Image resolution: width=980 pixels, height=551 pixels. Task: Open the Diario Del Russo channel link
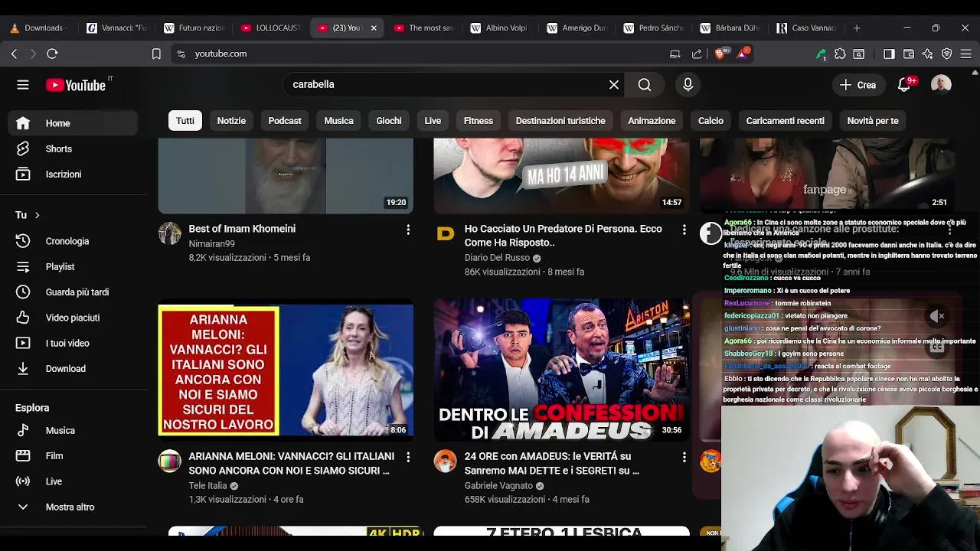(497, 258)
